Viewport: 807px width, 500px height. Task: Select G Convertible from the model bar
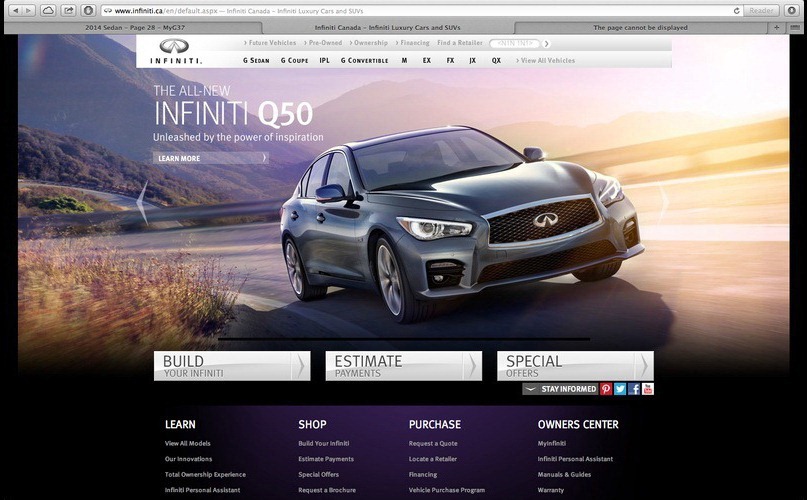364,60
